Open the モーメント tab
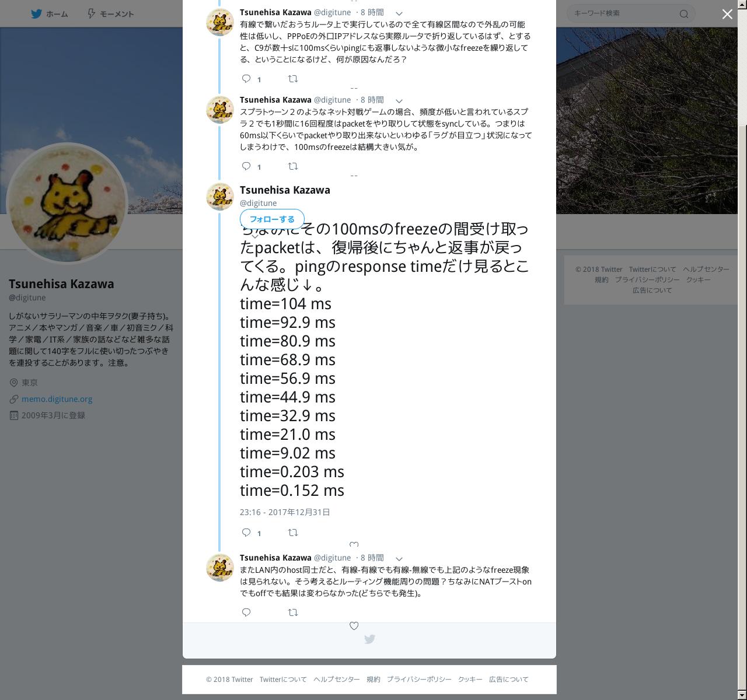This screenshot has height=700, width=747. click(110, 13)
